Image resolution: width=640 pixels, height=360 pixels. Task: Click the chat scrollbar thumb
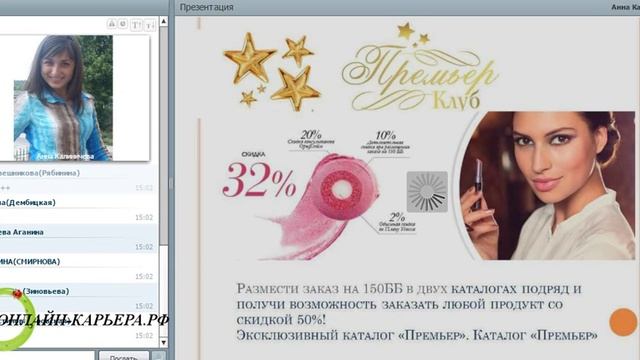pyautogui.click(x=164, y=136)
